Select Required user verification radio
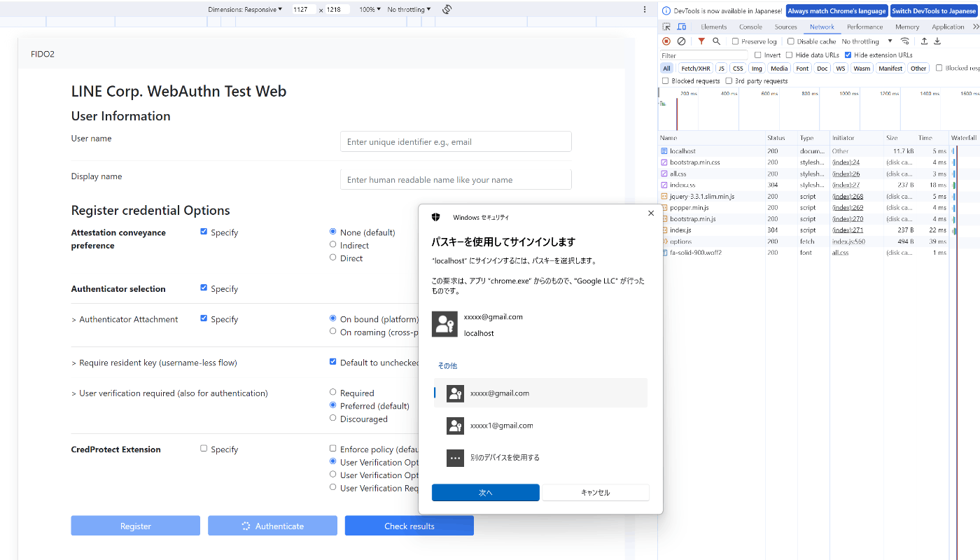The image size is (980, 560). point(333,393)
